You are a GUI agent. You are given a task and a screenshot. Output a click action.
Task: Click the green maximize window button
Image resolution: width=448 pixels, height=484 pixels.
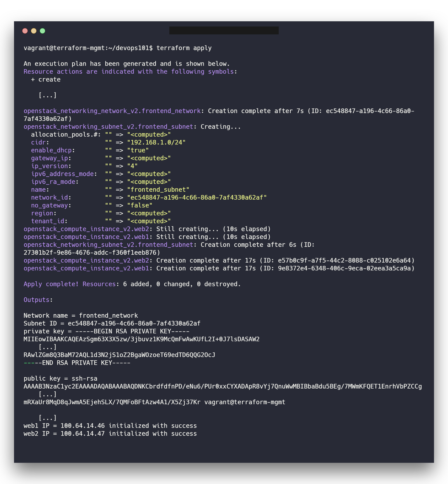click(x=43, y=31)
